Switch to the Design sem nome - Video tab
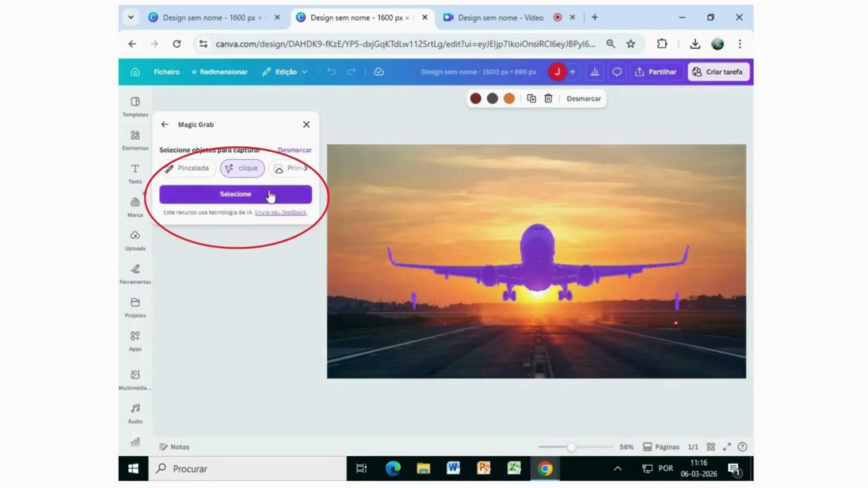Image resolution: width=868 pixels, height=488 pixels. coord(500,18)
